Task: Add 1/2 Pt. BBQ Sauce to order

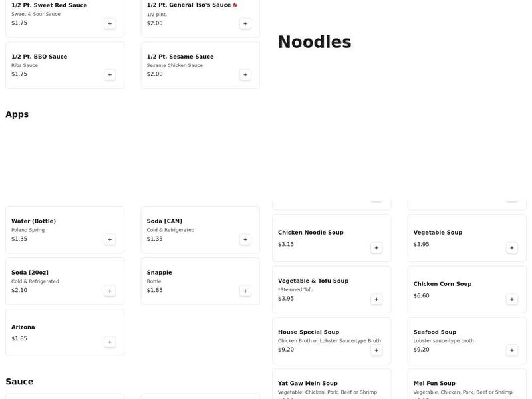Action: [x=110, y=75]
